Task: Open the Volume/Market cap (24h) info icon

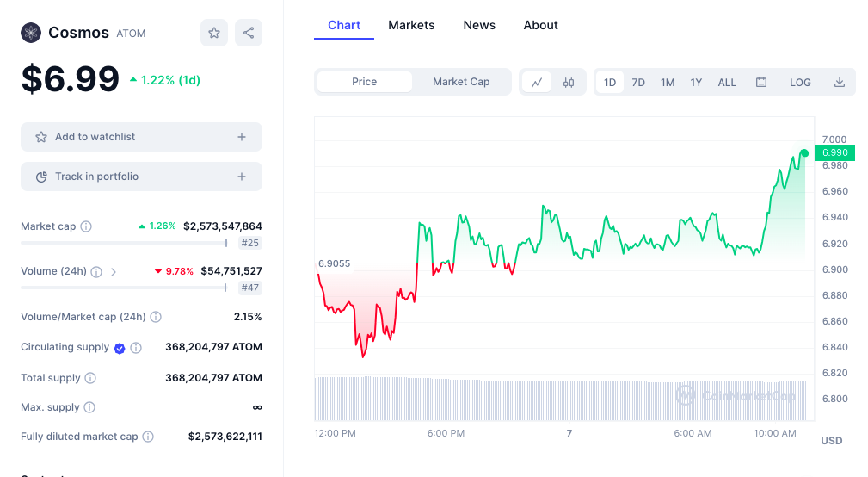Action: [156, 317]
